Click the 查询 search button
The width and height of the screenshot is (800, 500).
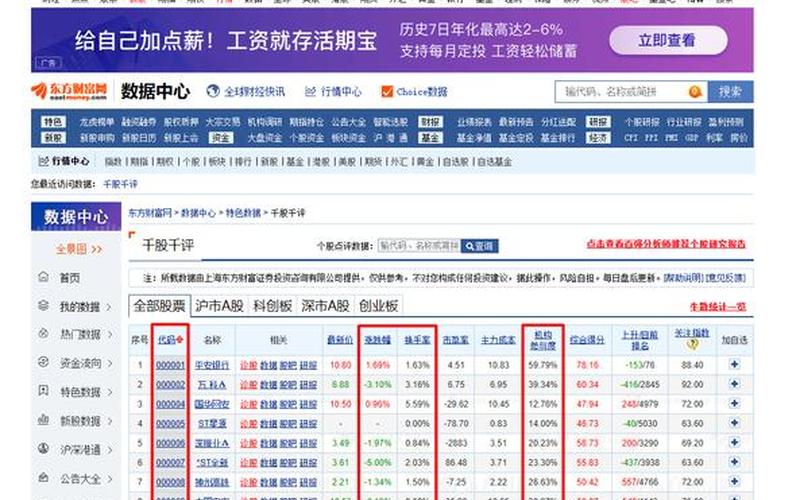[x=480, y=246]
